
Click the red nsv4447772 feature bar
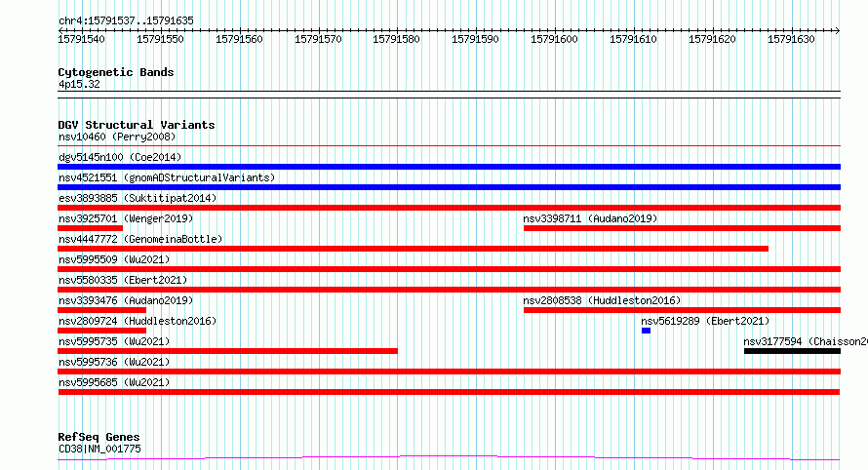pos(413,249)
